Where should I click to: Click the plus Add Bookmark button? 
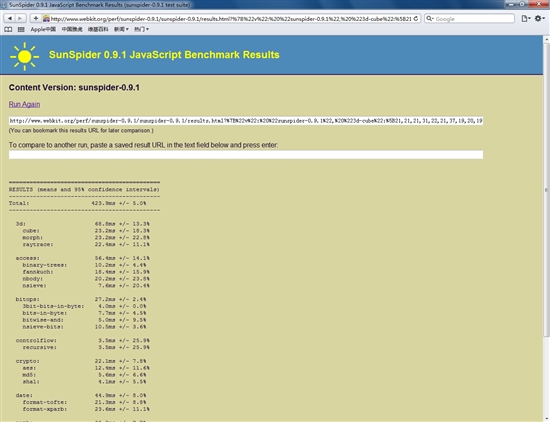click(35, 18)
